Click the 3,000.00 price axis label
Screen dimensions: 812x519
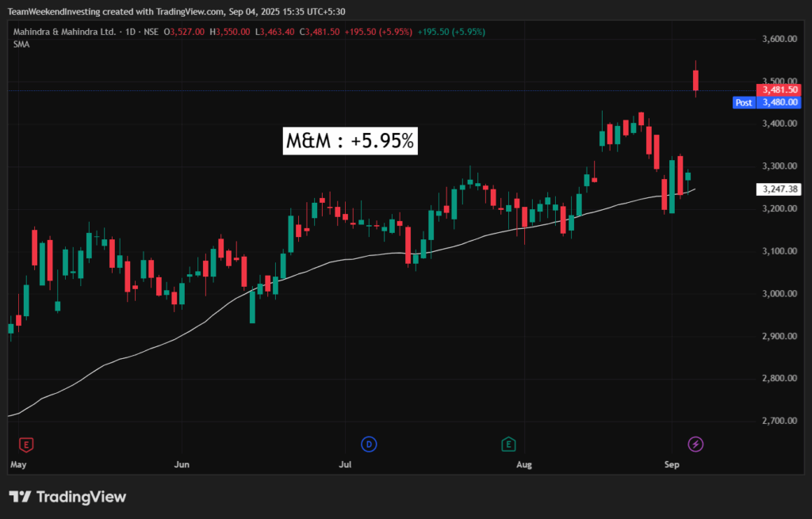[779, 293]
